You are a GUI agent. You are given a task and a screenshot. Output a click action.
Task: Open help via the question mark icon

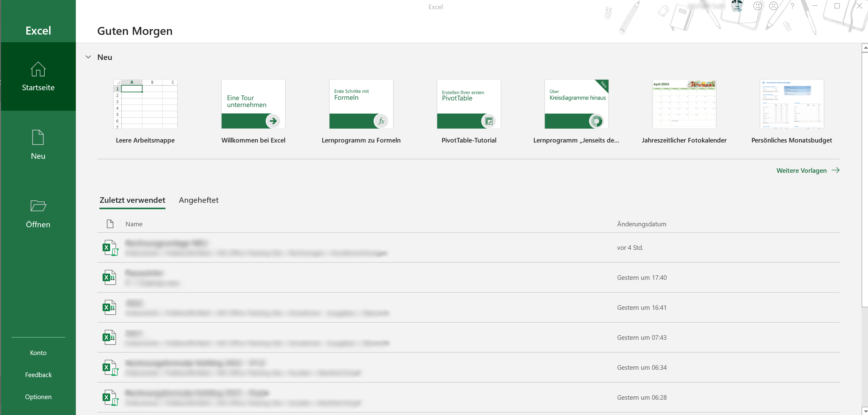tap(792, 6)
